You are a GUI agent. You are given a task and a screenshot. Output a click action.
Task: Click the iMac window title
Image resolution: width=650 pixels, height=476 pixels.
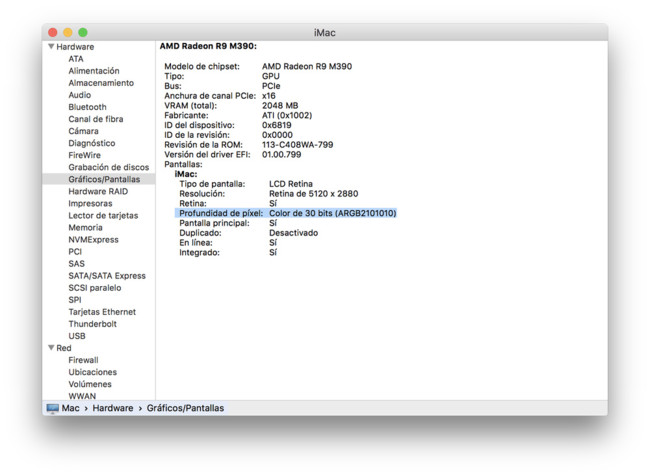coord(325,33)
